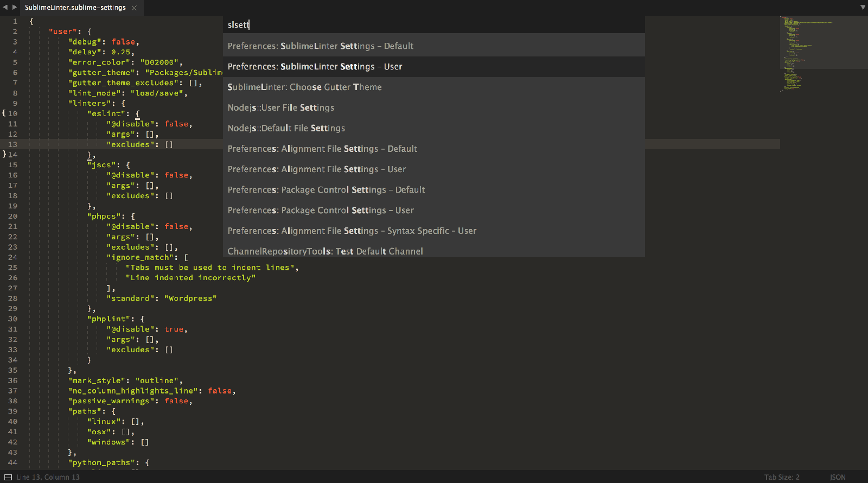Image resolution: width=868 pixels, height=483 pixels.
Task: Click the "load/save" lint mode value
Action: click(x=157, y=93)
